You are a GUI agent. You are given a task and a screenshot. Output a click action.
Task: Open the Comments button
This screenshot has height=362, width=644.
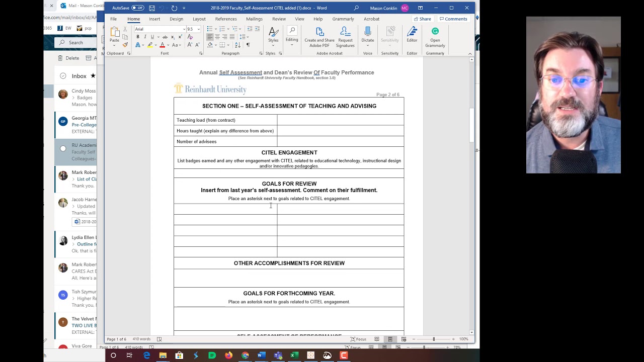pos(453,19)
